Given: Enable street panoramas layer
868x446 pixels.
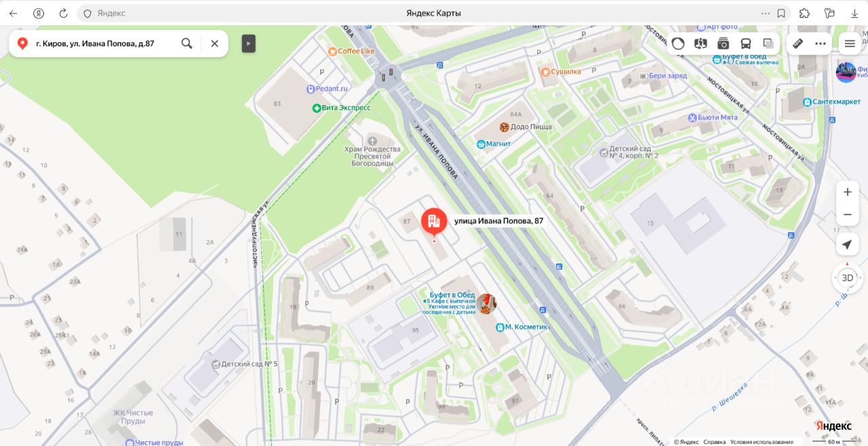Looking at the screenshot, I should [x=701, y=43].
